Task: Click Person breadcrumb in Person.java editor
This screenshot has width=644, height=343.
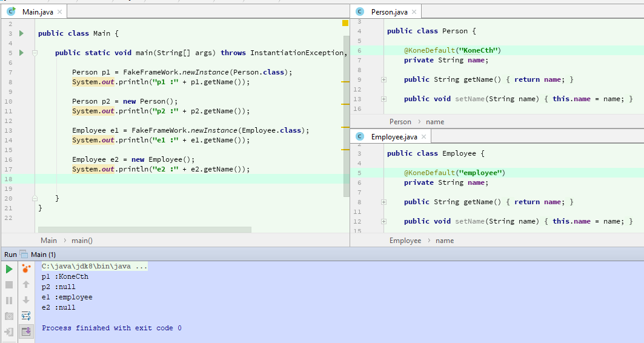Action: tap(400, 122)
